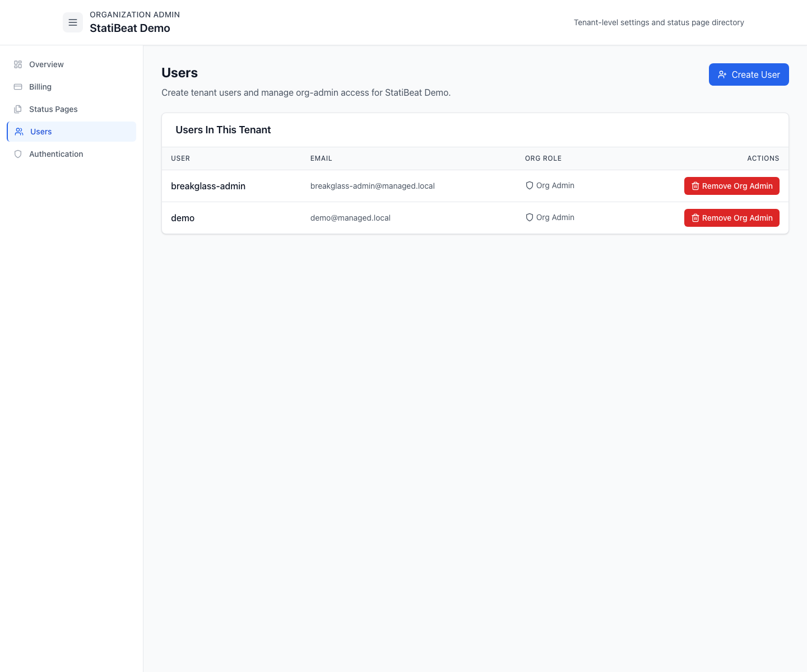
Task: Click the Authentication shield icon
Action: click(17, 154)
